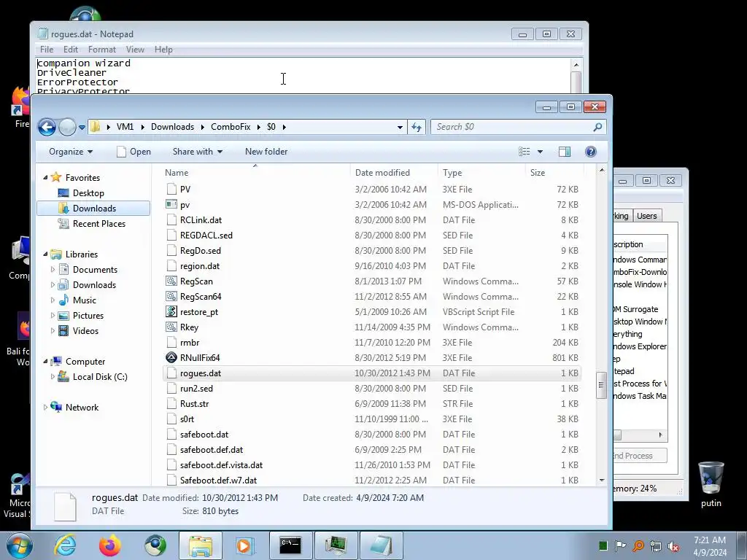This screenshot has width=747, height=560.
Task: Click the Change your view icon
Action: click(x=525, y=152)
